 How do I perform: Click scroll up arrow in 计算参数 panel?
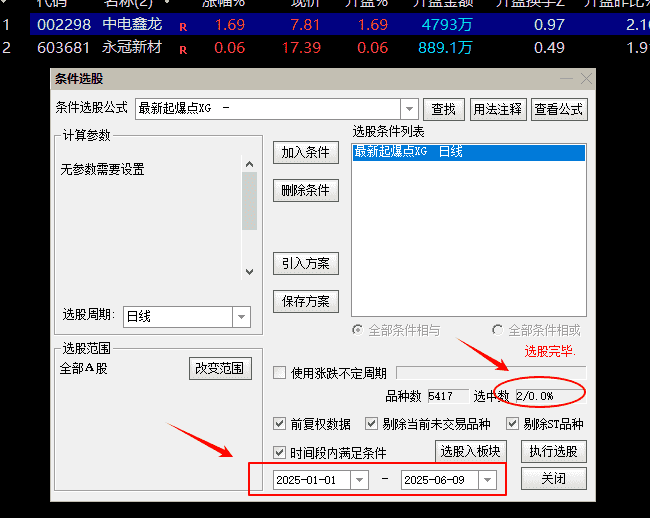coord(249,164)
